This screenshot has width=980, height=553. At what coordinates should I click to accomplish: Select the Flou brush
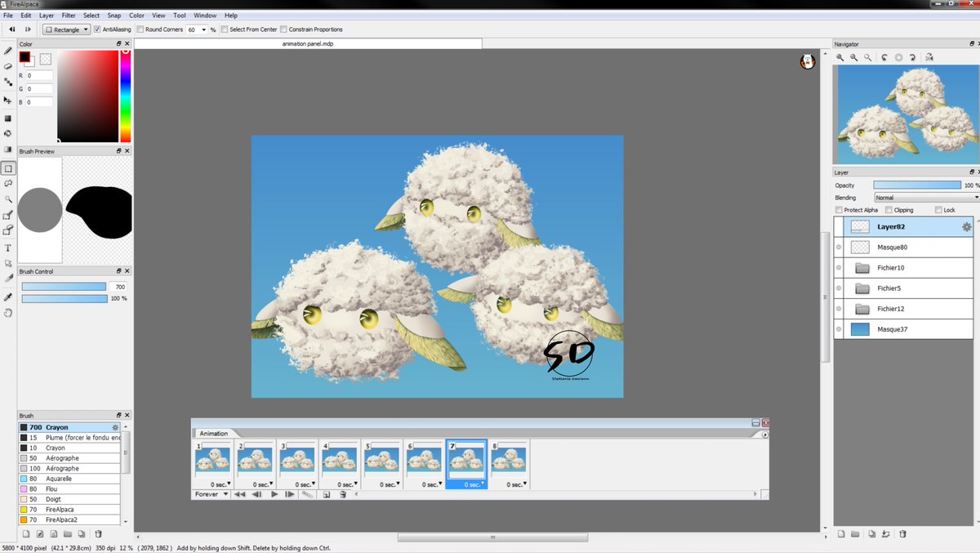pos(69,488)
